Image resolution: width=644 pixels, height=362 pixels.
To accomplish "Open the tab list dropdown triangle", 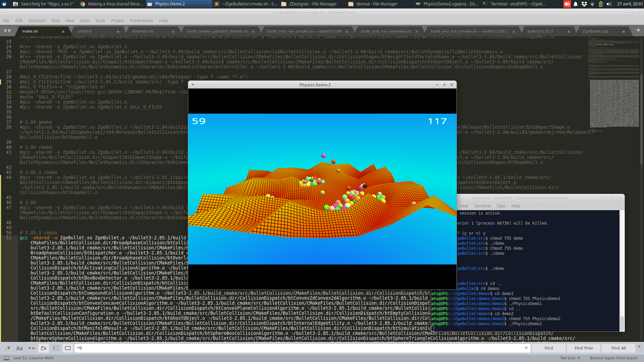I will 638,31.
